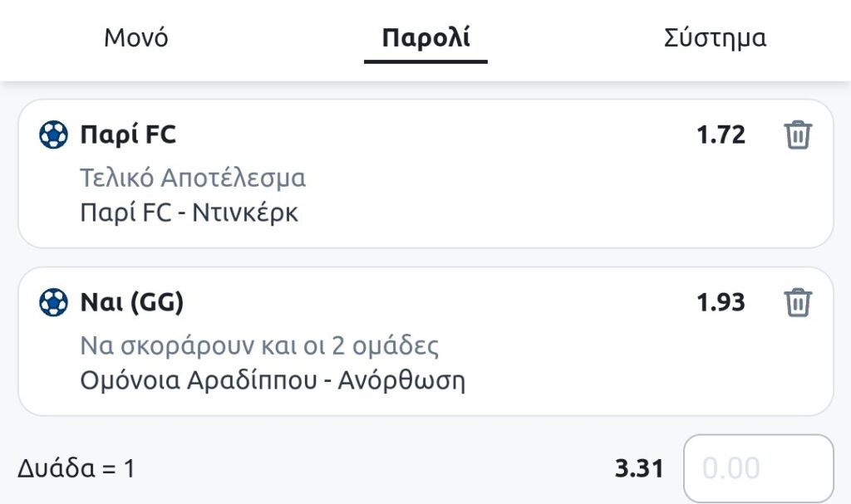Click the 1.72 odds value
Image resolution: width=851 pixels, height=504 pixels.
721,135
